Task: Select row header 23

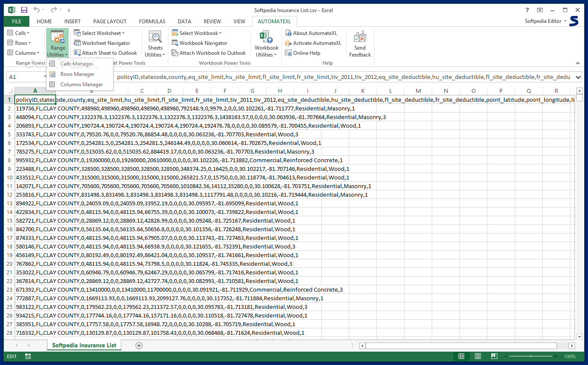Action: click(9, 289)
